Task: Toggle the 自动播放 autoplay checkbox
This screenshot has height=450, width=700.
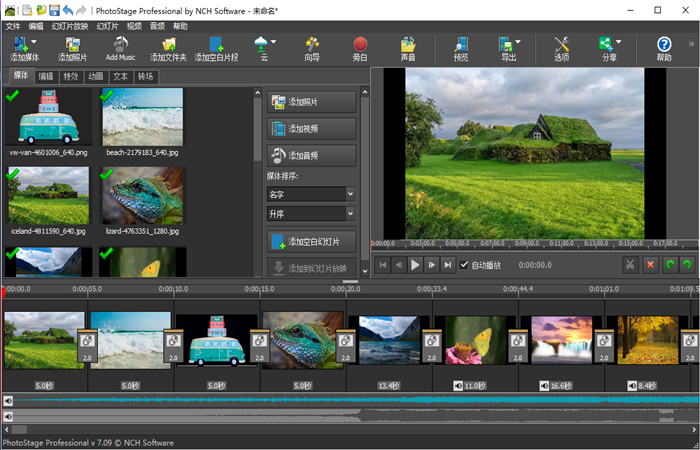Action: pyautogui.click(x=464, y=265)
